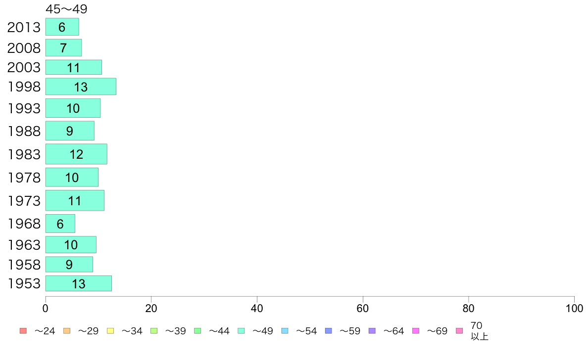Select the 1968 bar showing 6

(60, 224)
